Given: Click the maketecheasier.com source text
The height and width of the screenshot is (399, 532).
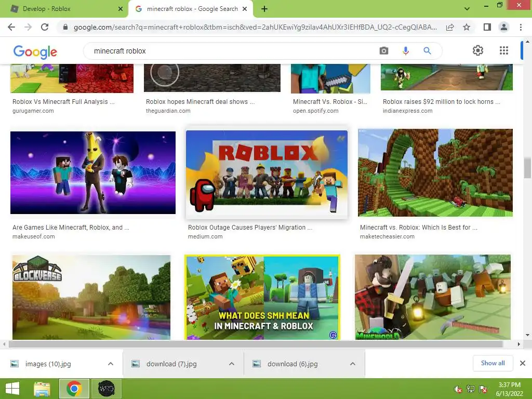Looking at the screenshot, I should 387,236.
